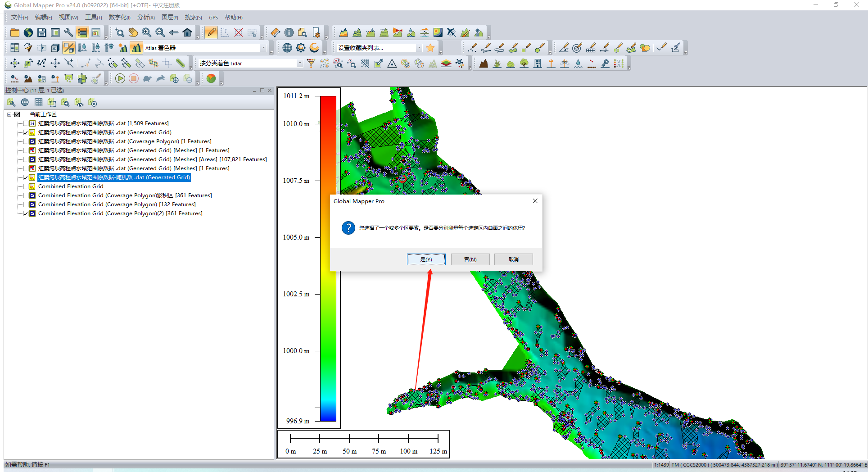Save workspace with floppy disk icon
868x472 pixels.
tap(42, 32)
